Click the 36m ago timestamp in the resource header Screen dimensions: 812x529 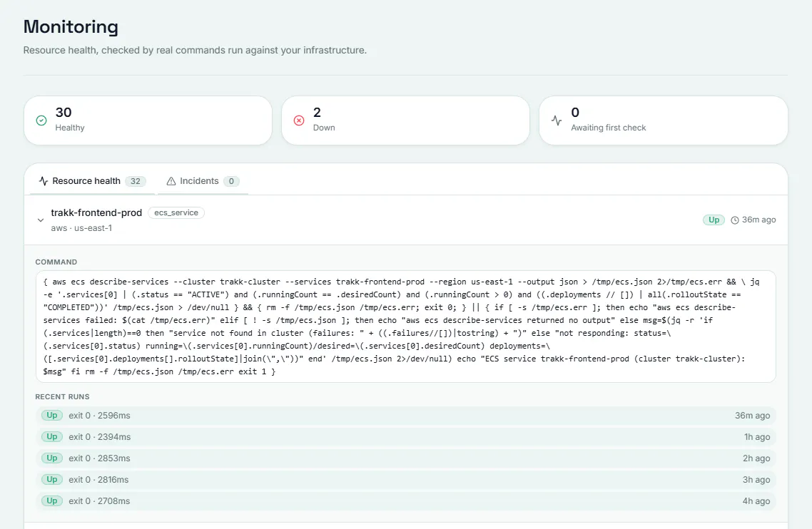pos(758,220)
